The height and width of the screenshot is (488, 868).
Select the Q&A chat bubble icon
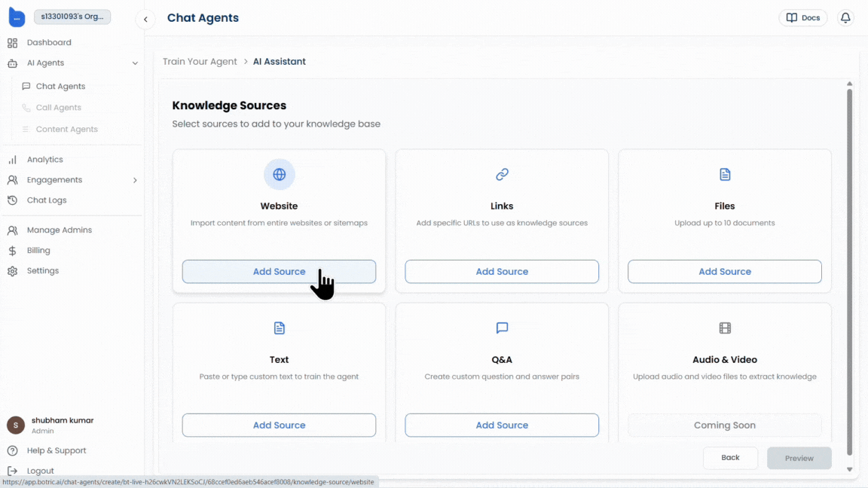tap(502, 328)
